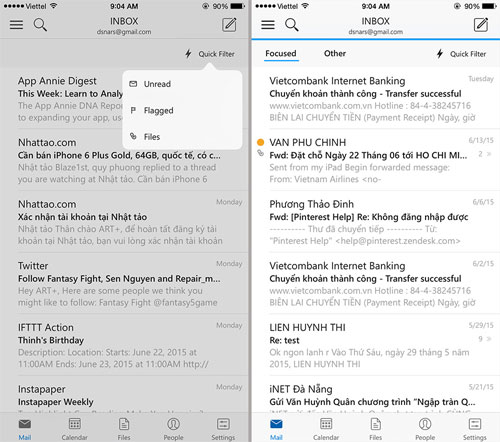
Task: Tap INBOX title in right screen
Action: coord(376,21)
